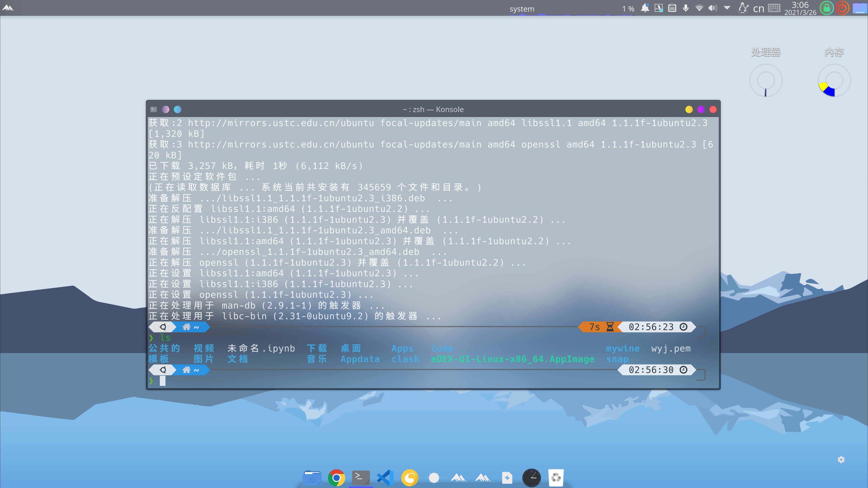The height and width of the screenshot is (488, 868).
Task: Click the analog clock dock icon
Action: click(531, 478)
